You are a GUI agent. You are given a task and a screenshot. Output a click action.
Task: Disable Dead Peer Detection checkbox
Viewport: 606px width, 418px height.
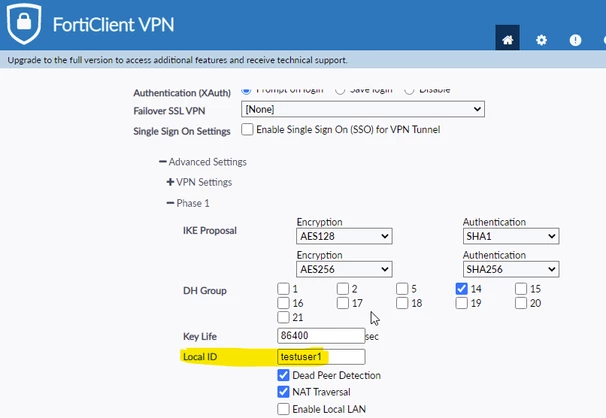coord(283,375)
